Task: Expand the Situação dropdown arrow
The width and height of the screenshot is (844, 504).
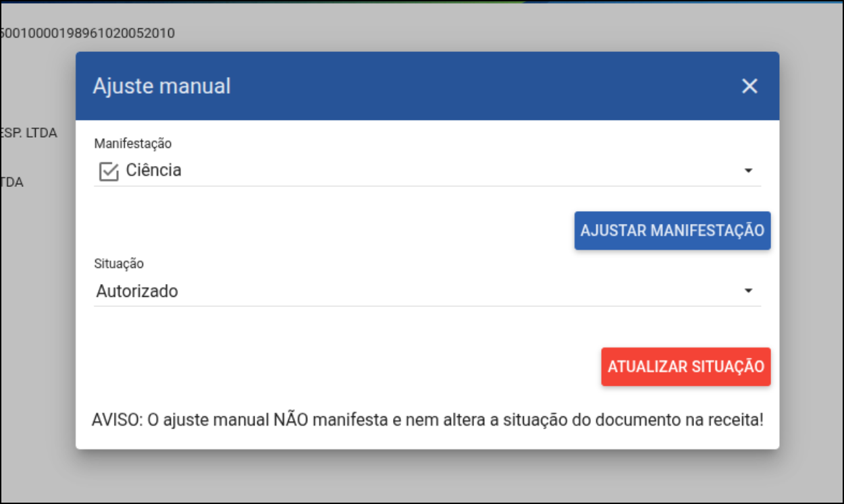Action: (748, 291)
